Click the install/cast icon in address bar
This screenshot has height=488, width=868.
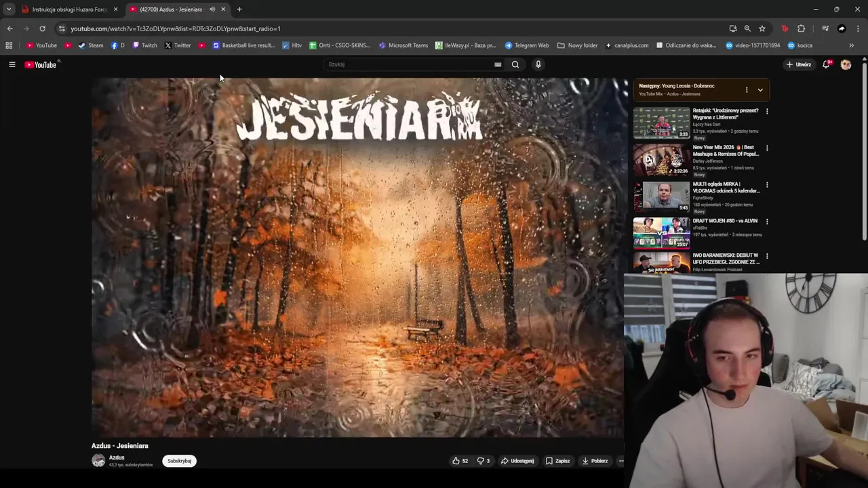pos(732,28)
